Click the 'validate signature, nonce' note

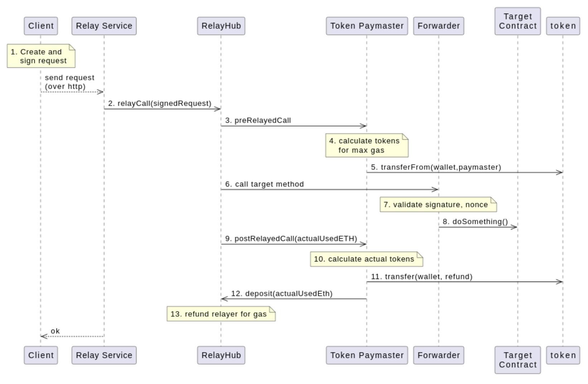pyautogui.click(x=438, y=205)
